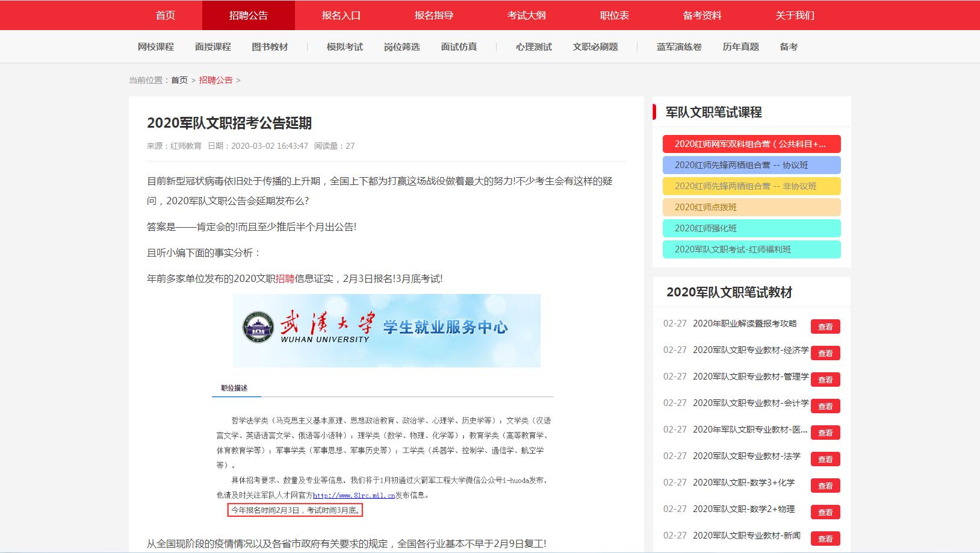
Task: Click 查看 next to 2020军队文职专业教材-经济学
Action: click(x=826, y=352)
